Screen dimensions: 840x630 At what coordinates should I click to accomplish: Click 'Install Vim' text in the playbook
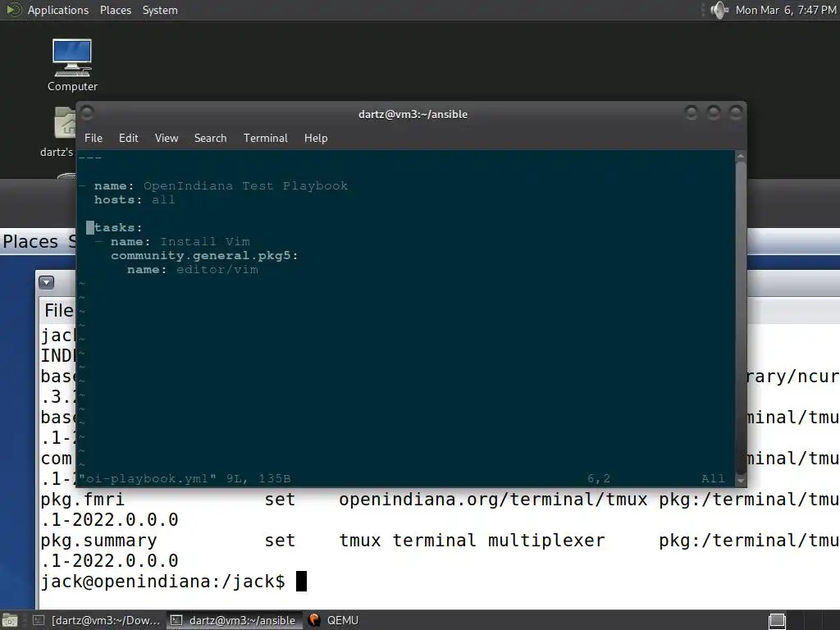pyautogui.click(x=204, y=242)
